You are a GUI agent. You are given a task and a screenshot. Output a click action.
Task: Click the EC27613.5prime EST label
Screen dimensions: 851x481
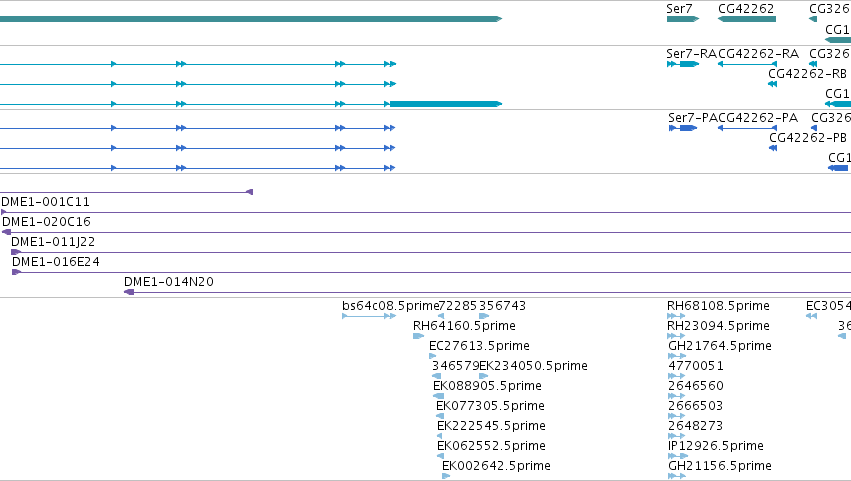point(479,346)
